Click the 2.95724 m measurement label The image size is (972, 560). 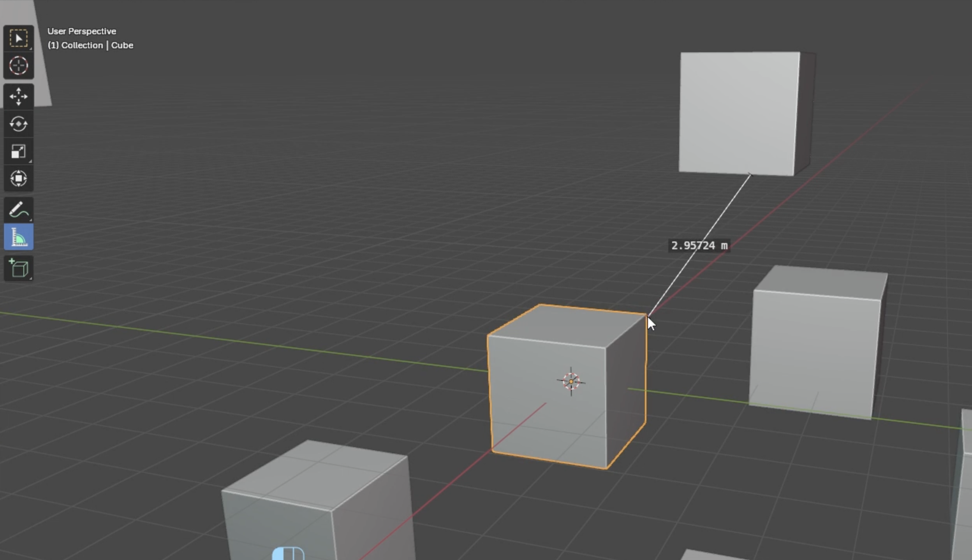[699, 246]
